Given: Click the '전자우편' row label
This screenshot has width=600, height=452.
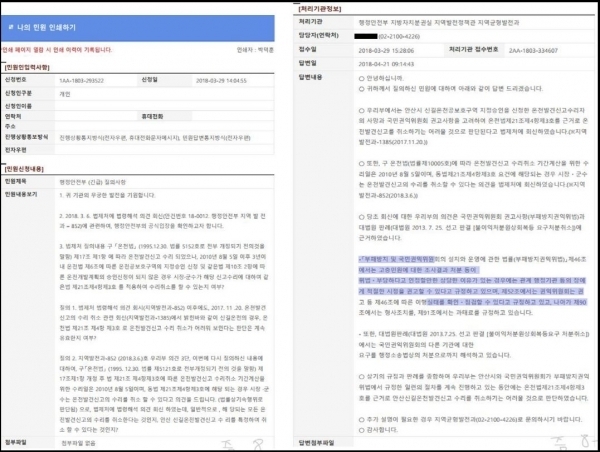Looking at the screenshot, I should click(16, 150).
